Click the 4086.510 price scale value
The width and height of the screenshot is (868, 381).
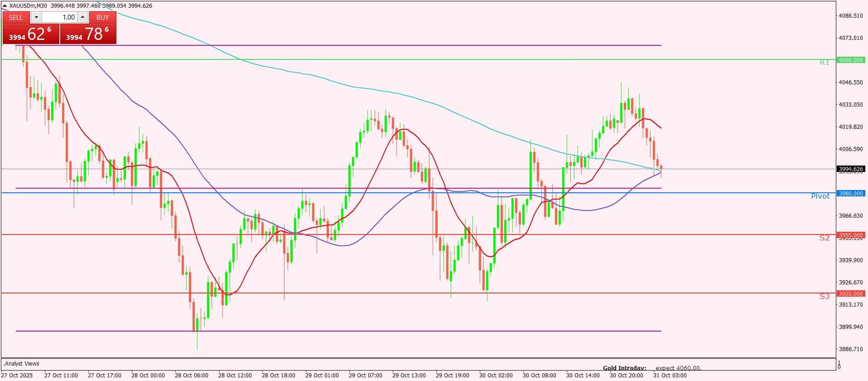[x=851, y=15]
